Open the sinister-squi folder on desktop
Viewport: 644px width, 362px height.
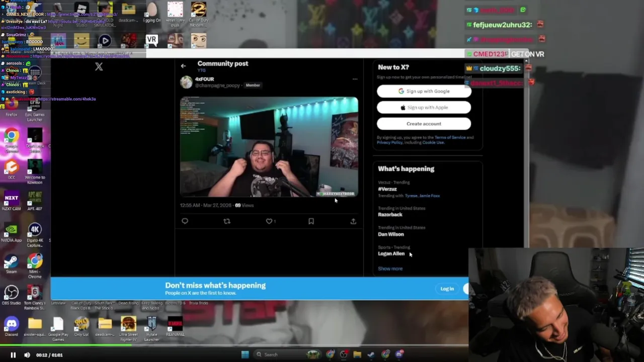35,327
